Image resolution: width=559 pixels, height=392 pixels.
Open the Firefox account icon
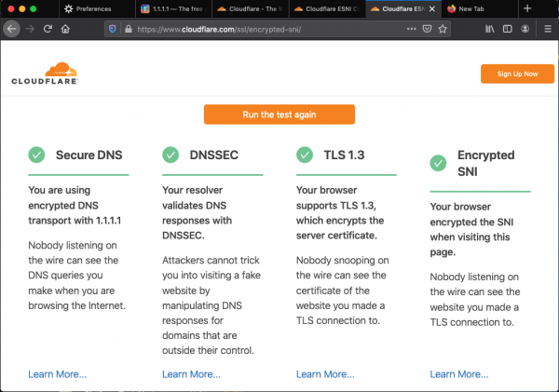tap(525, 29)
